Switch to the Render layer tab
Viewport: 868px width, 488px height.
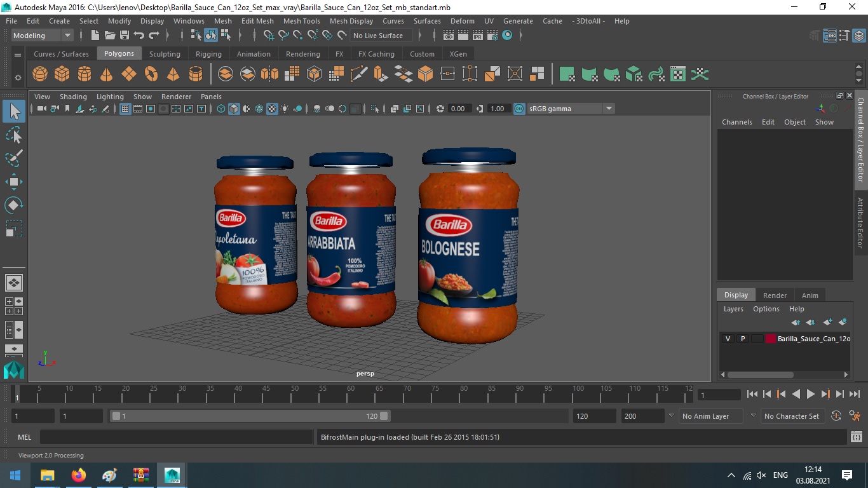tap(775, 295)
